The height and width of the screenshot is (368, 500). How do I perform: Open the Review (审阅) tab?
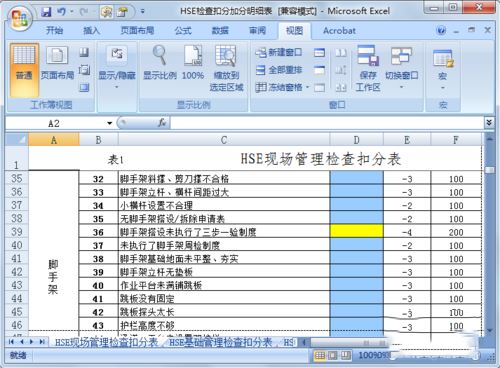point(257,31)
